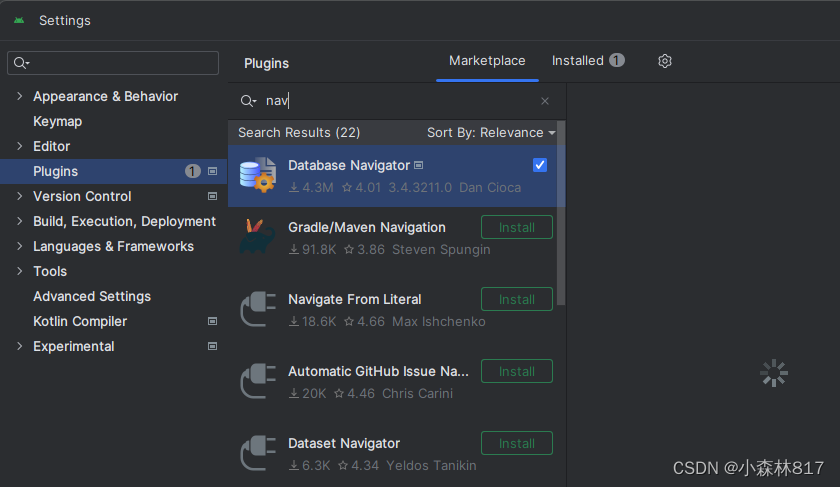Select Database Navigator plugin title
Screen dimensions: 840x487
click(349, 166)
